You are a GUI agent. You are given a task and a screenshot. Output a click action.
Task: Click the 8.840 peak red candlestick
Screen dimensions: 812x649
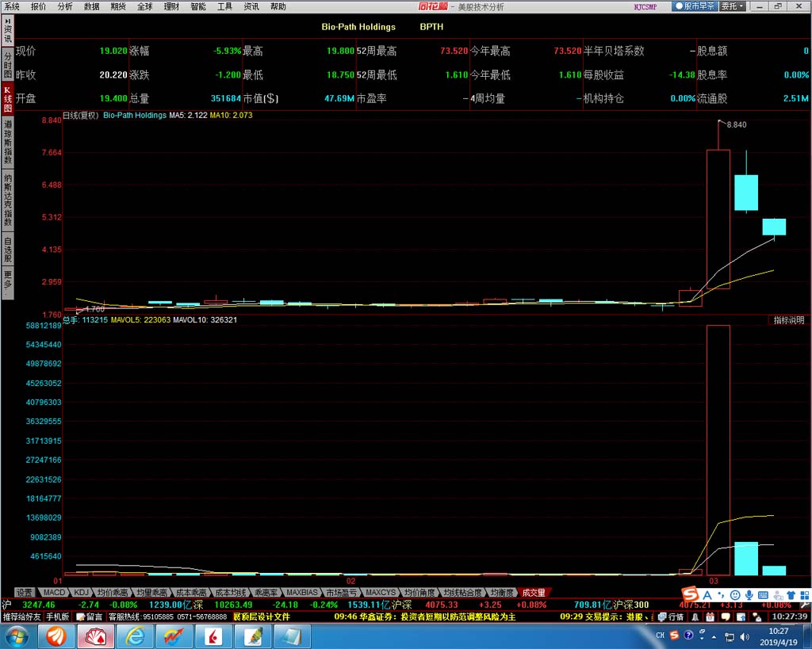[718, 219]
